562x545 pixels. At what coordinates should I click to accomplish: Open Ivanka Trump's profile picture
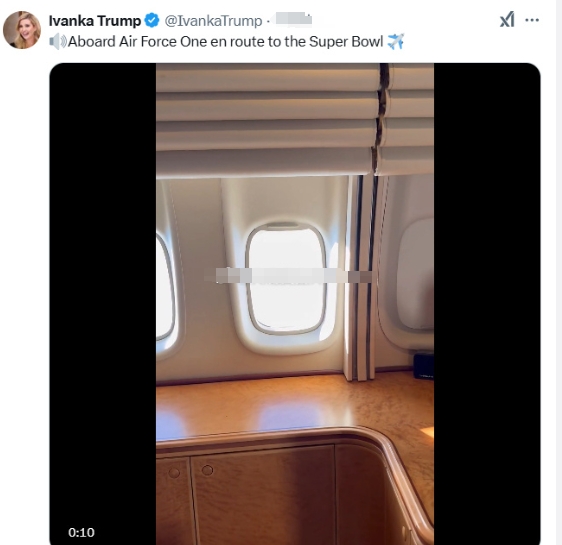[x=22, y=30]
